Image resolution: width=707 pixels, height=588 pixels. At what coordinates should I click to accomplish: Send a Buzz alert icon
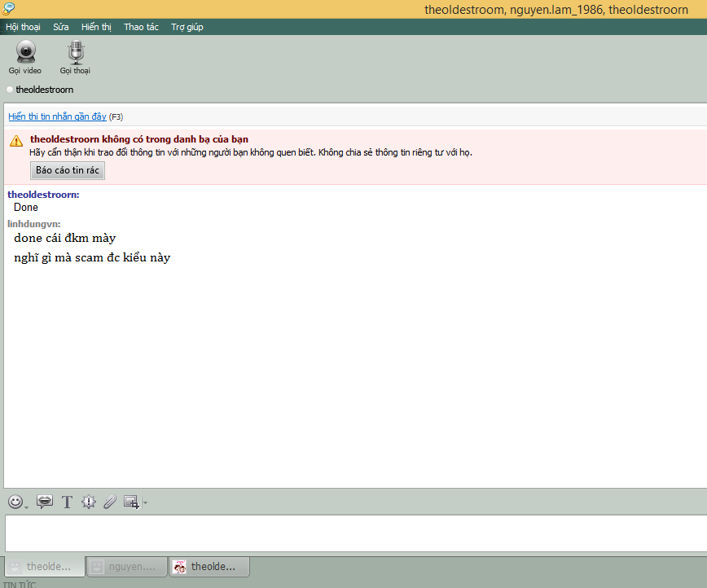pyautogui.click(x=88, y=502)
